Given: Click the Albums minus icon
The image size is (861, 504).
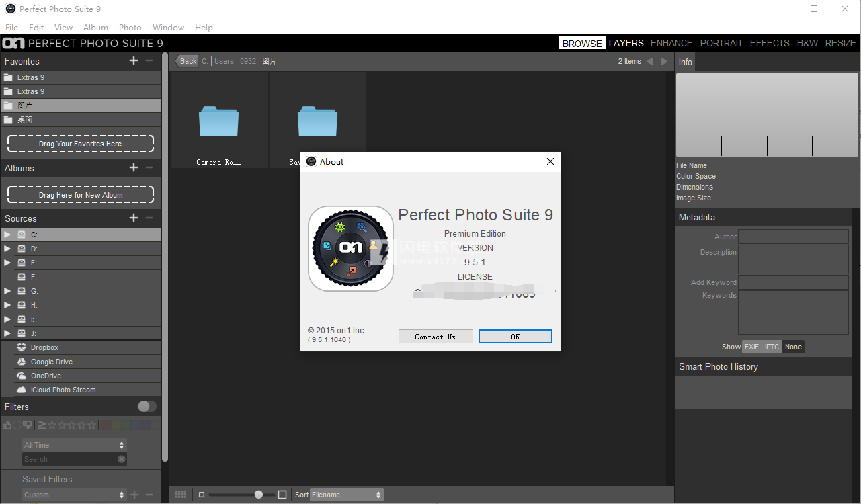Looking at the screenshot, I should coord(149,167).
